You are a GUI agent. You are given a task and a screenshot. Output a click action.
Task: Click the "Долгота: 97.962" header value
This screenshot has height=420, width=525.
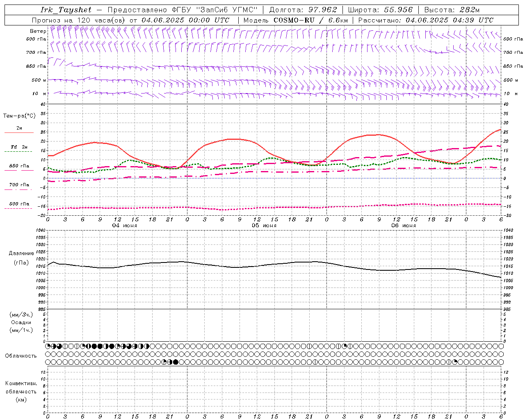pos(303,10)
